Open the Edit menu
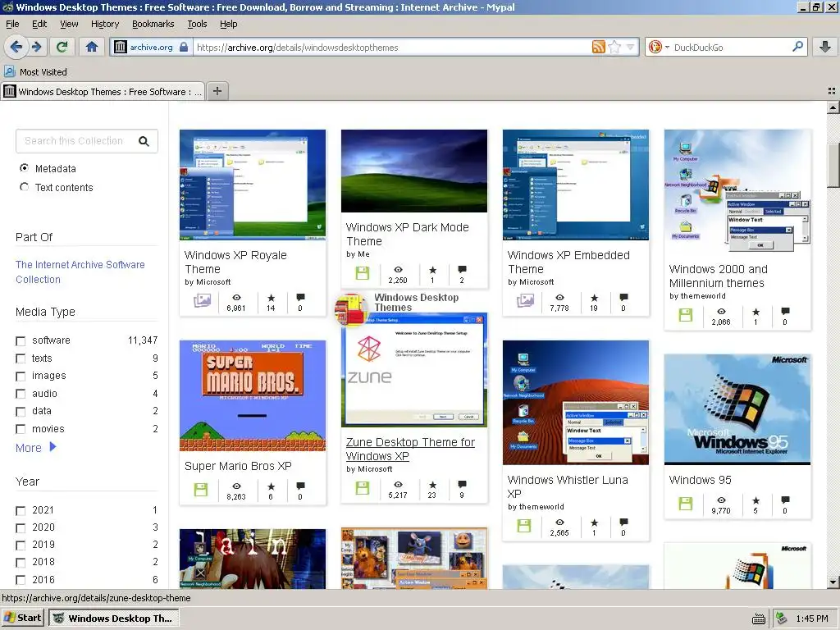Viewport: 840px width, 630px height. (39, 24)
